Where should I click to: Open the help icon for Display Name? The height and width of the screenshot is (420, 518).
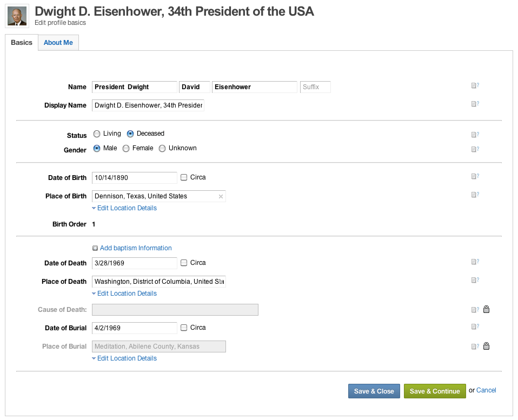point(475,104)
